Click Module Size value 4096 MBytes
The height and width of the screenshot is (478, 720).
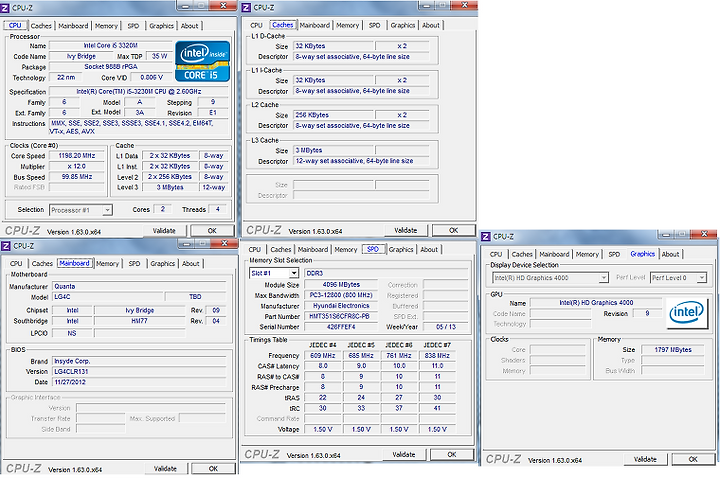point(341,285)
